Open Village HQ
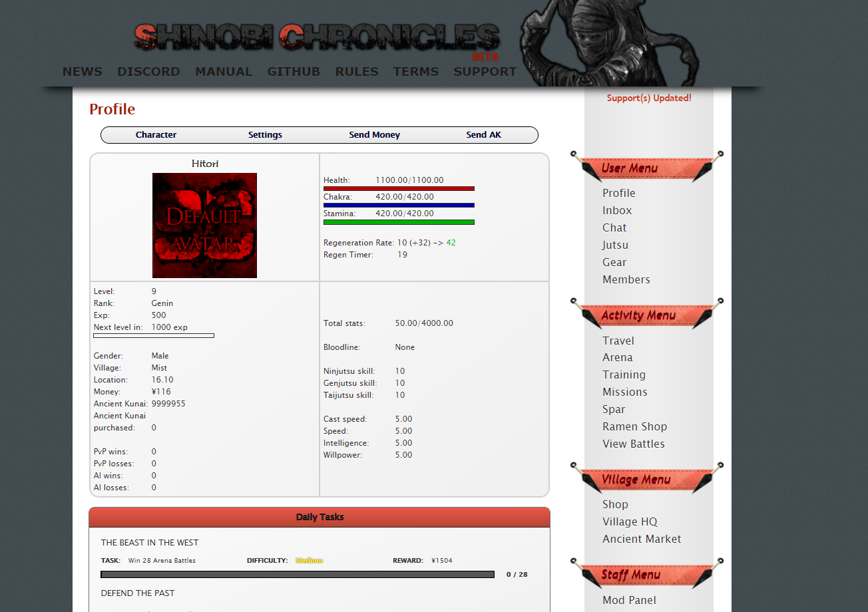The width and height of the screenshot is (868, 612). 630,522
